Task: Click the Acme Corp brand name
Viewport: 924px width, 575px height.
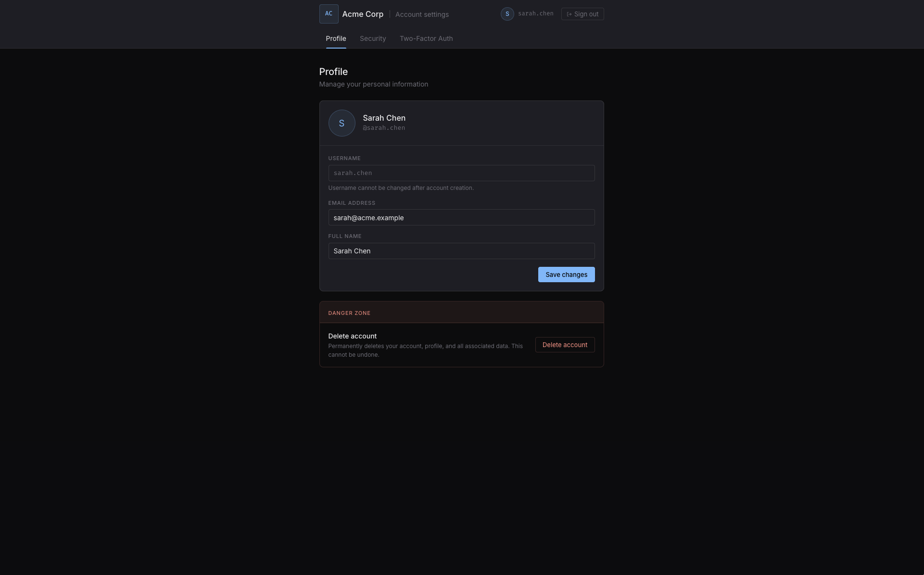Action: click(363, 14)
